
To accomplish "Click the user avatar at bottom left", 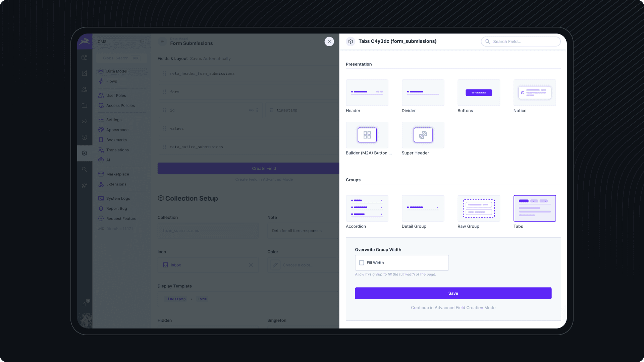I will point(85,321).
